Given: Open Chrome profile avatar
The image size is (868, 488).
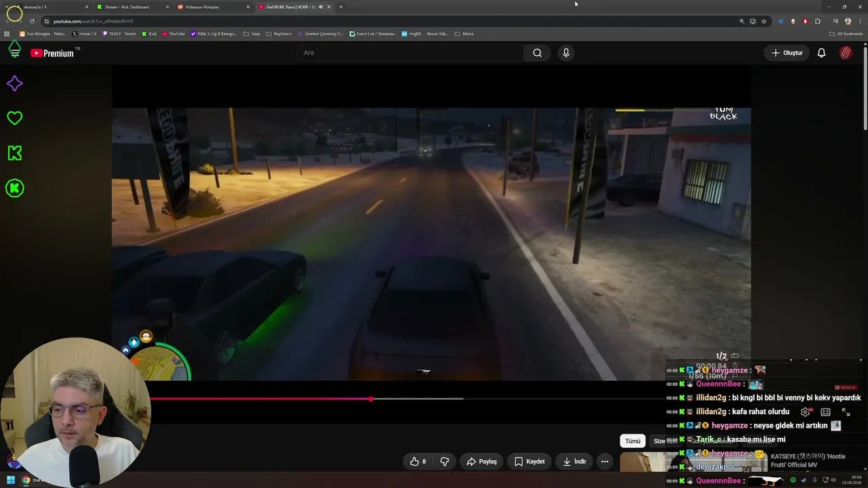Looking at the screenshot, I should click(x=848, y=21).
